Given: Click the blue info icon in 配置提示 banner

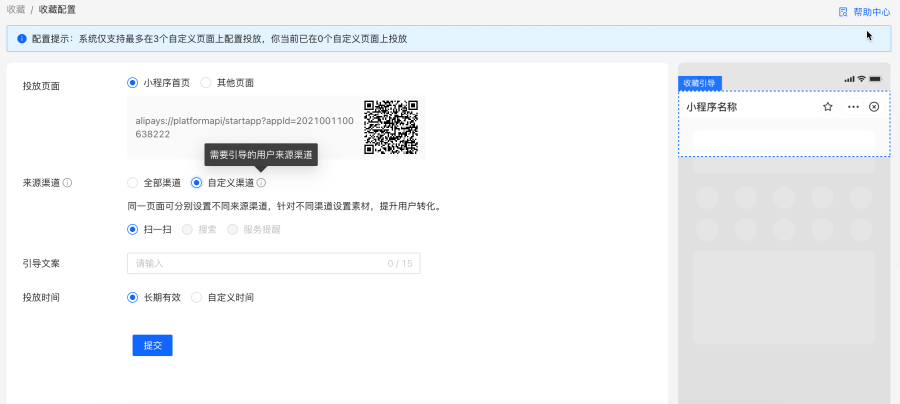Looking at the screenshot, I should coord(22,39).
